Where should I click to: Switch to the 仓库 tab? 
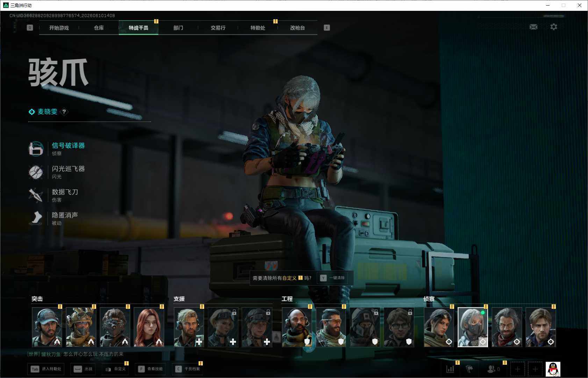99,28
